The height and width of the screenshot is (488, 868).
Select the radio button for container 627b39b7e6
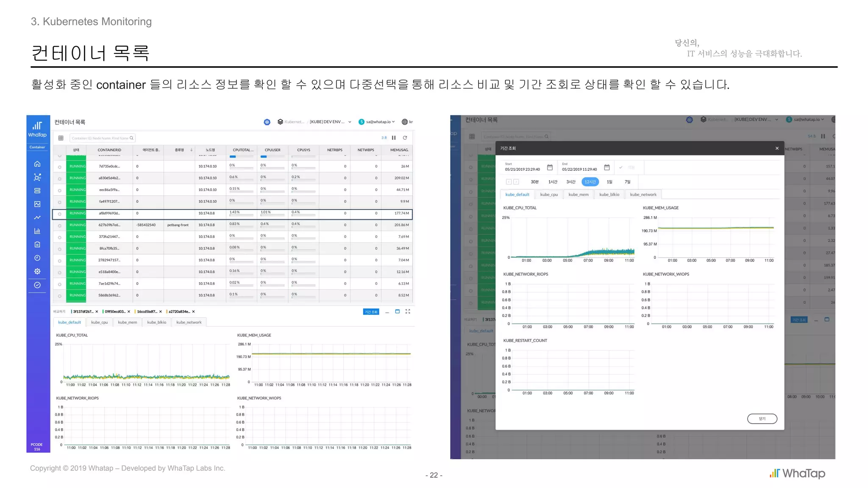[x=60, y=225]
